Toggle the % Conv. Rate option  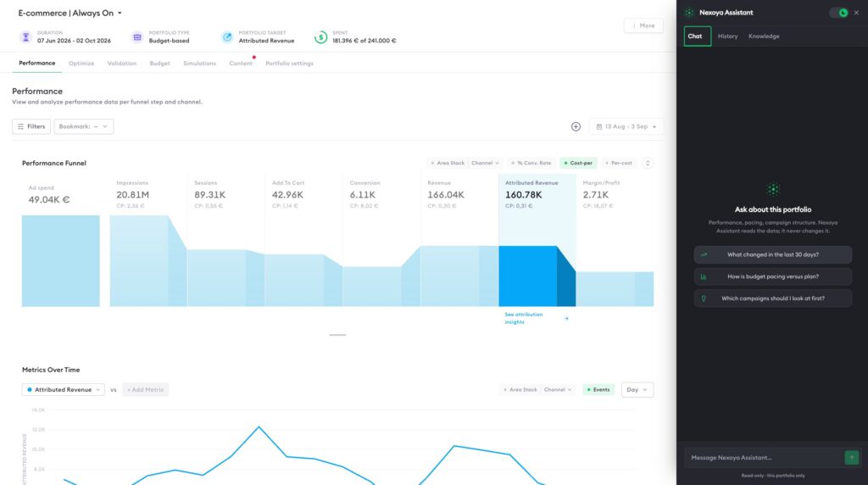point(531,163)
